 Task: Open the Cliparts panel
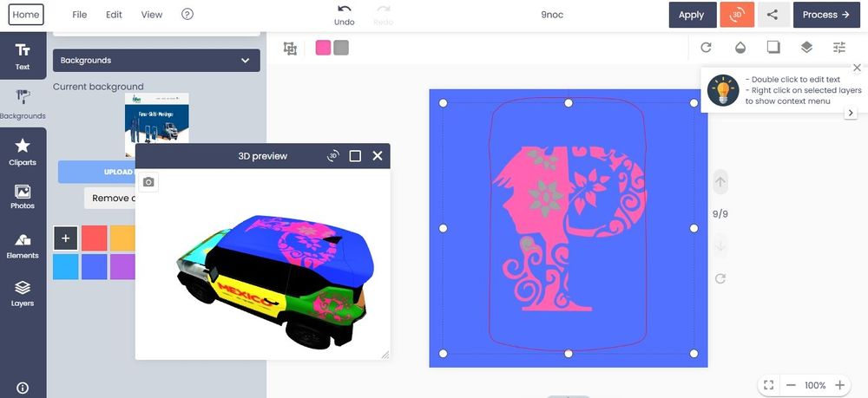tap(23, 152)
